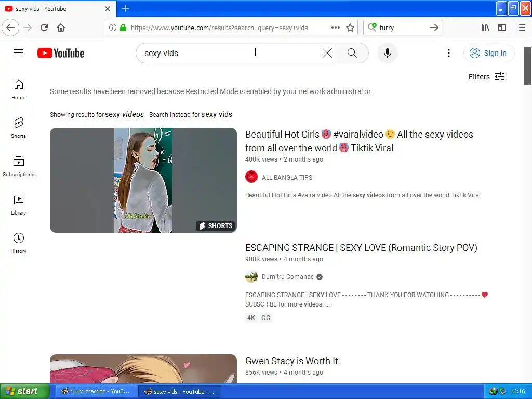532x399 pixels.
Task: Click the Restricted Mode notice text
Action: [211, 91]
